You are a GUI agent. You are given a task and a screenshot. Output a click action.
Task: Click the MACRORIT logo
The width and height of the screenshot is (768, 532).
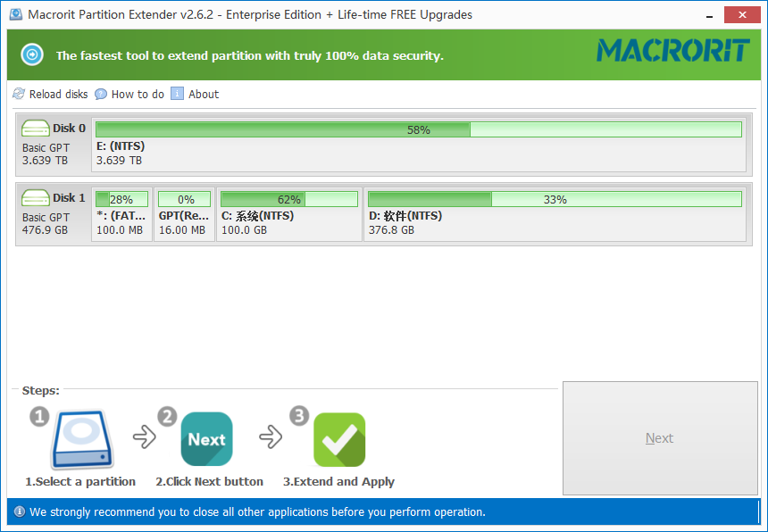673,50
